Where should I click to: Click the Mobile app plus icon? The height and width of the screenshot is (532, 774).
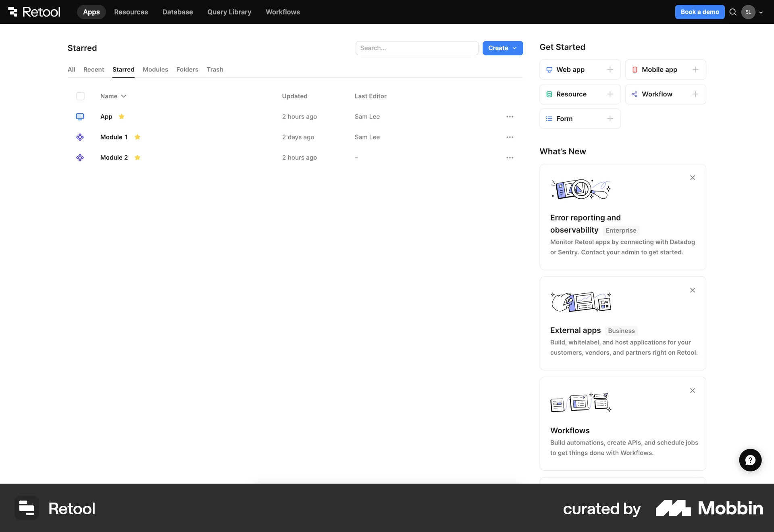pyautogui.click(x=696, y=69)
